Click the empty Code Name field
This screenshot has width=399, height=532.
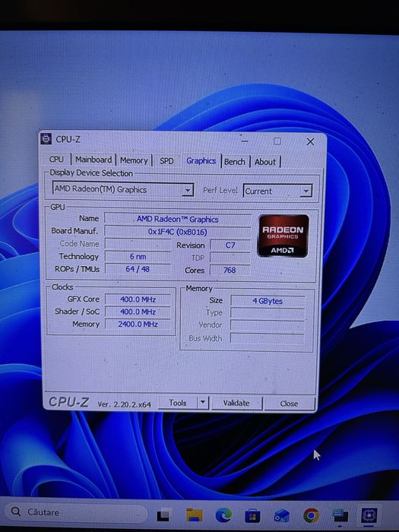pos(138,244)
